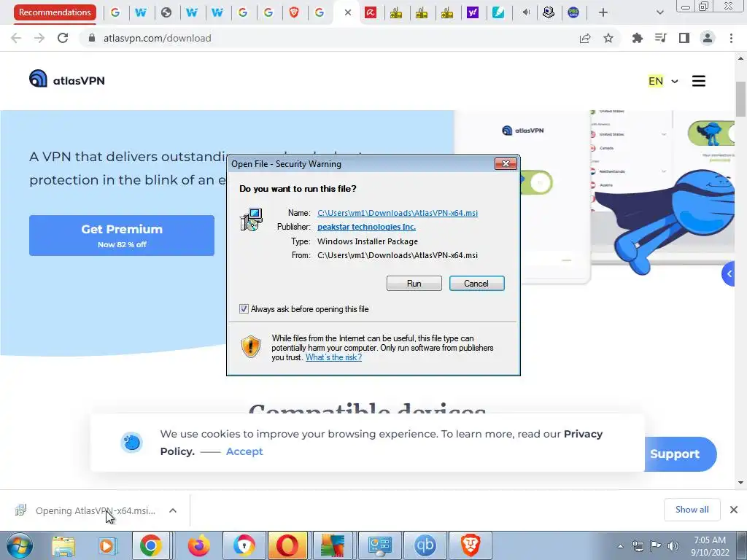Click the address bar URL field
The image size is (747, 560).
(333, 38)
